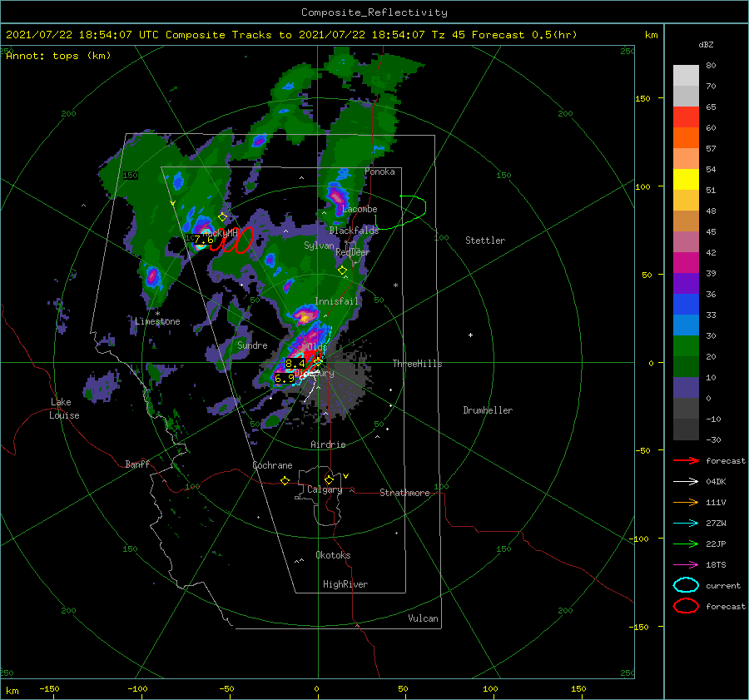Select the orange 111V arrow legend entry

pyautogui.click(x=686, y=502)
